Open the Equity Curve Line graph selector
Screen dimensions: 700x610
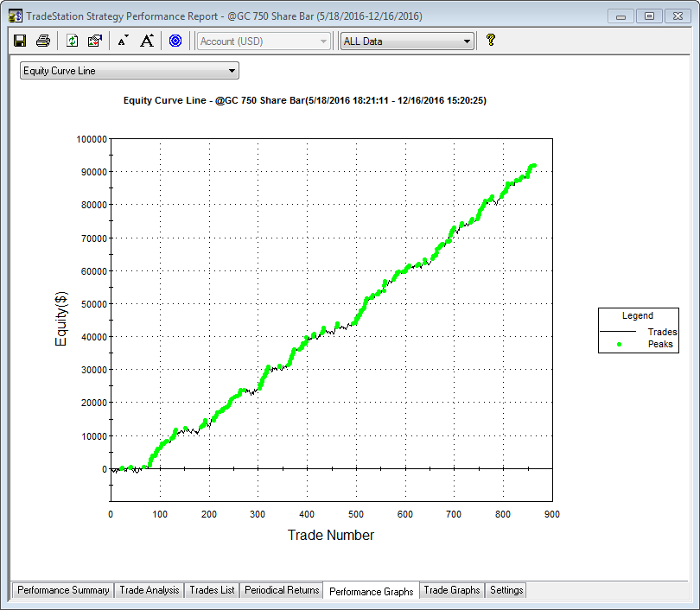pyautogui.click(x=130, y=71)
